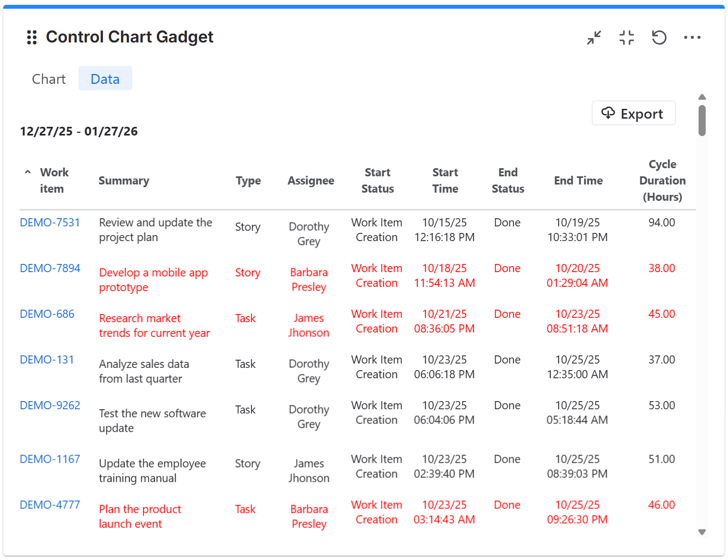Collapse the gadget using the inward arrows icon

point(594,38)
